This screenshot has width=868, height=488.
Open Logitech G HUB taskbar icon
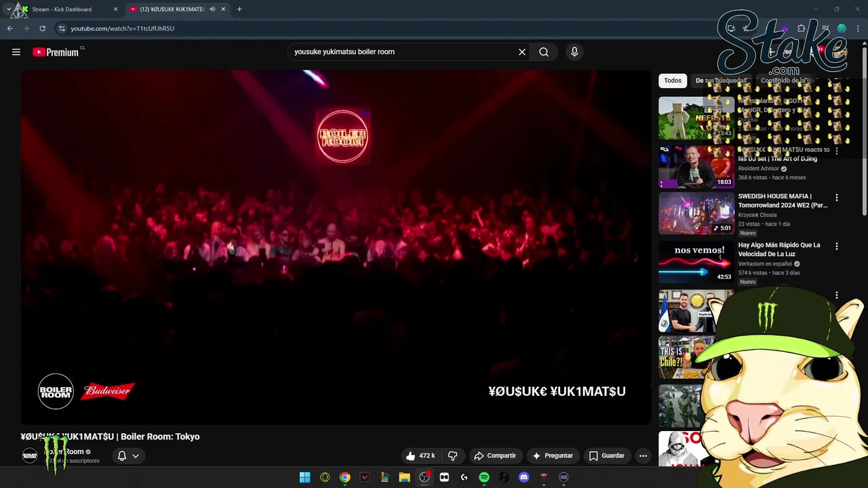click(x=464, y=477)
